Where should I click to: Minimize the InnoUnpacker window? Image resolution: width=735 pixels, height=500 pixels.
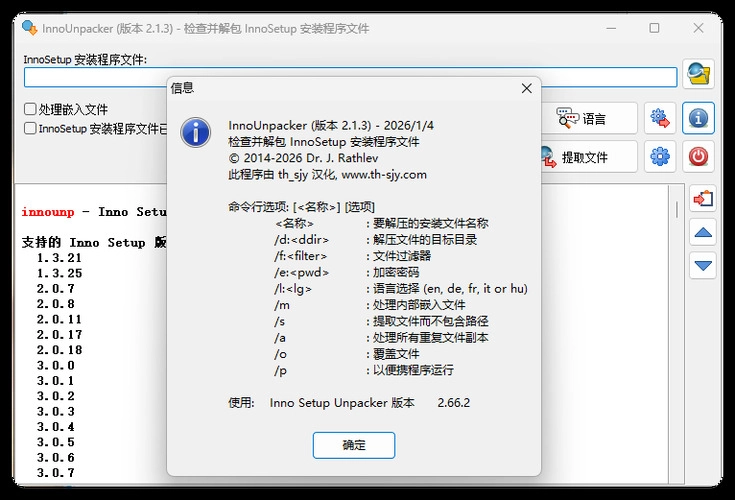tap(608, 28)
